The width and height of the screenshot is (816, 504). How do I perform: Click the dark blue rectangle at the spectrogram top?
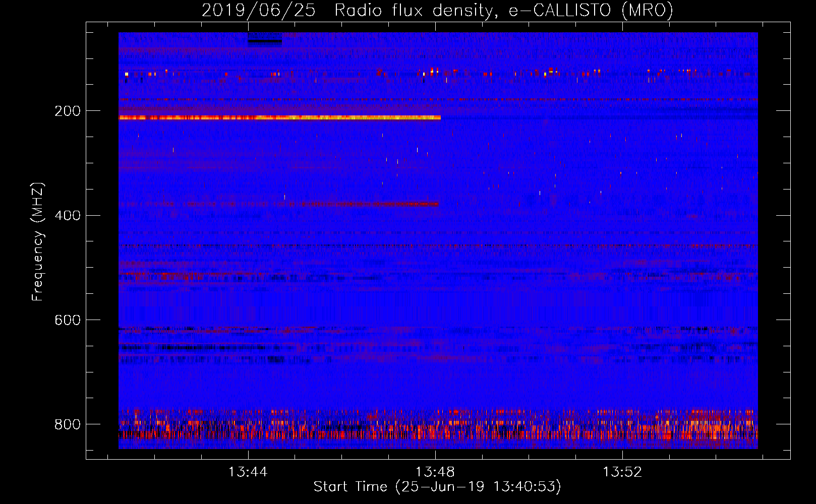(265, 40)
